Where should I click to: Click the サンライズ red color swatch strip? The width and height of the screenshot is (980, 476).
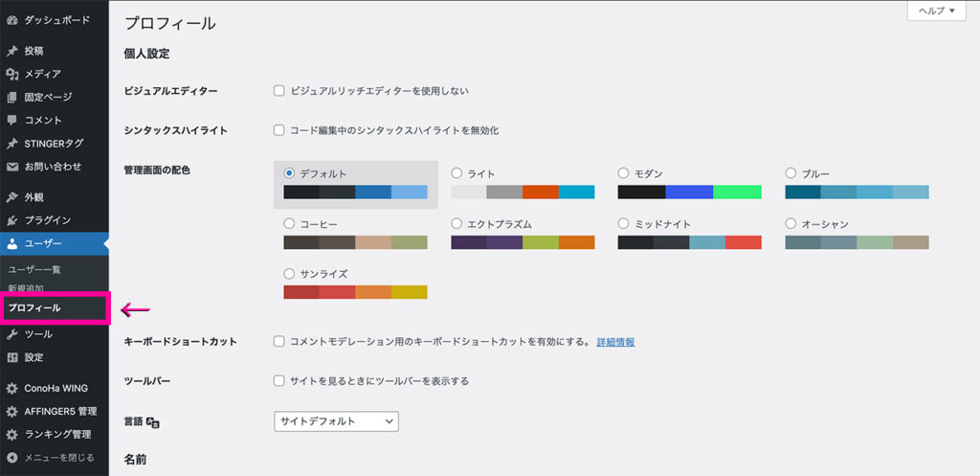coord(356,292)
